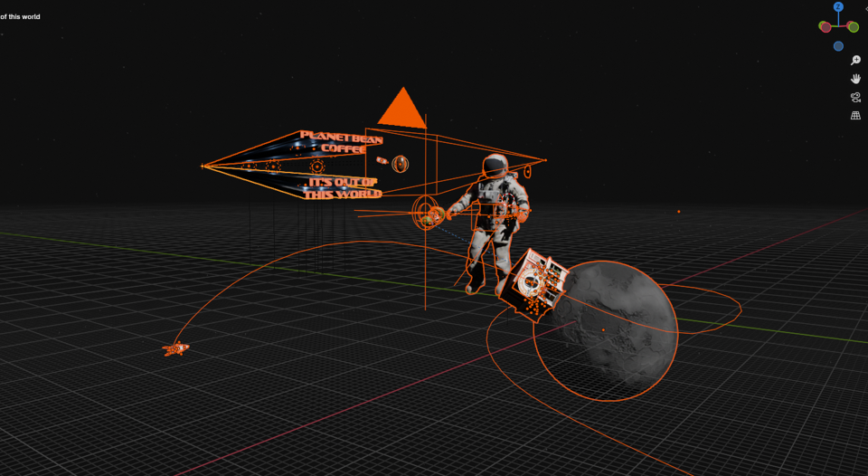Select the solid orange triangle above the camera

402,108
